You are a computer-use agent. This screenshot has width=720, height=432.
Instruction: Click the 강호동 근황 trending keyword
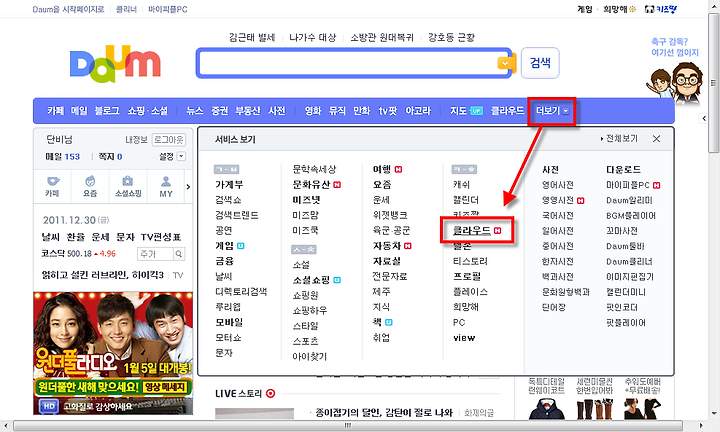coord(451,37)
